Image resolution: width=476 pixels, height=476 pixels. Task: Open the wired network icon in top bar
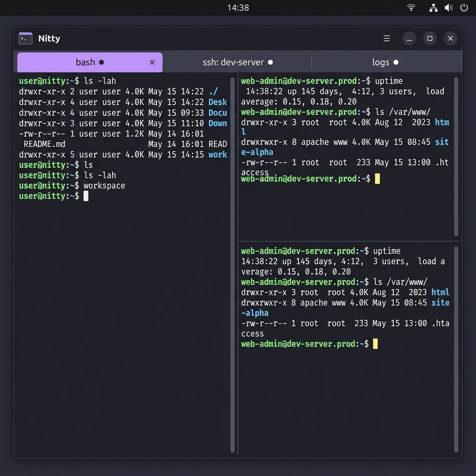click(x=433, y=7)
